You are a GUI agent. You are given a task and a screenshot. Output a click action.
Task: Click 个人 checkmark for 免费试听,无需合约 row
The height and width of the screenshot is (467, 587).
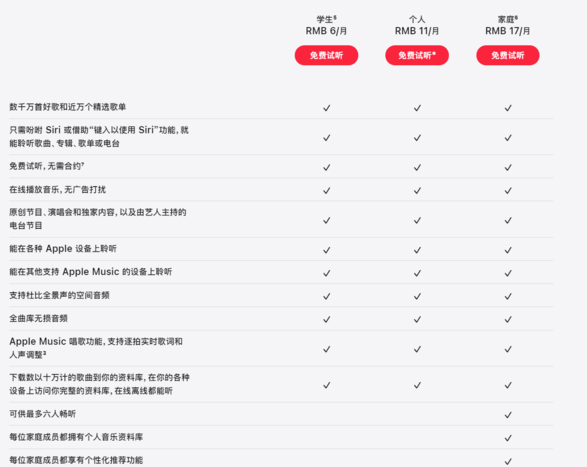(417, 167)
